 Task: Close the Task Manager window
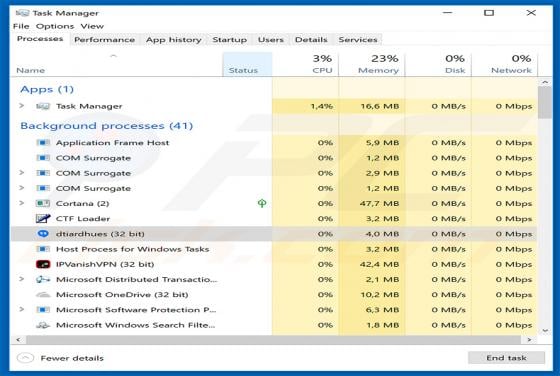(531, 12)
